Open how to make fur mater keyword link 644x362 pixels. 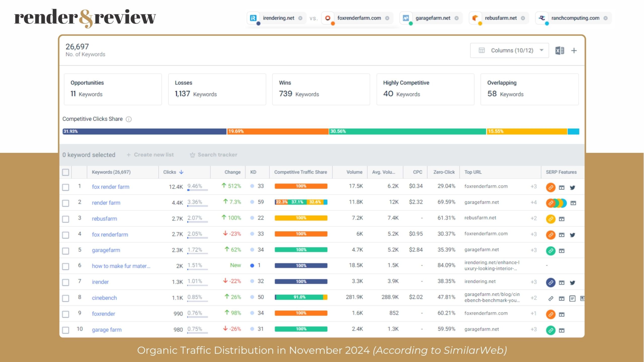pos(121,266)
